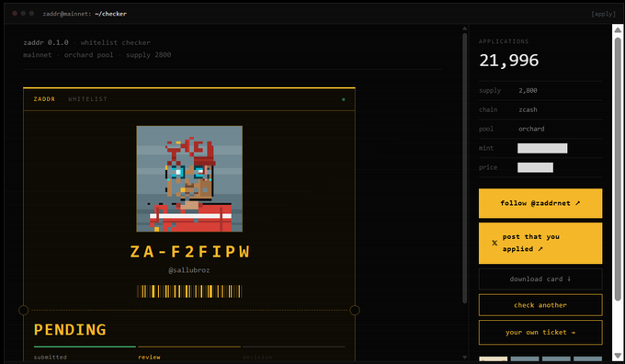Click the [apply] link in title bar
625x364 pixels.
click(x=603, y=14)
